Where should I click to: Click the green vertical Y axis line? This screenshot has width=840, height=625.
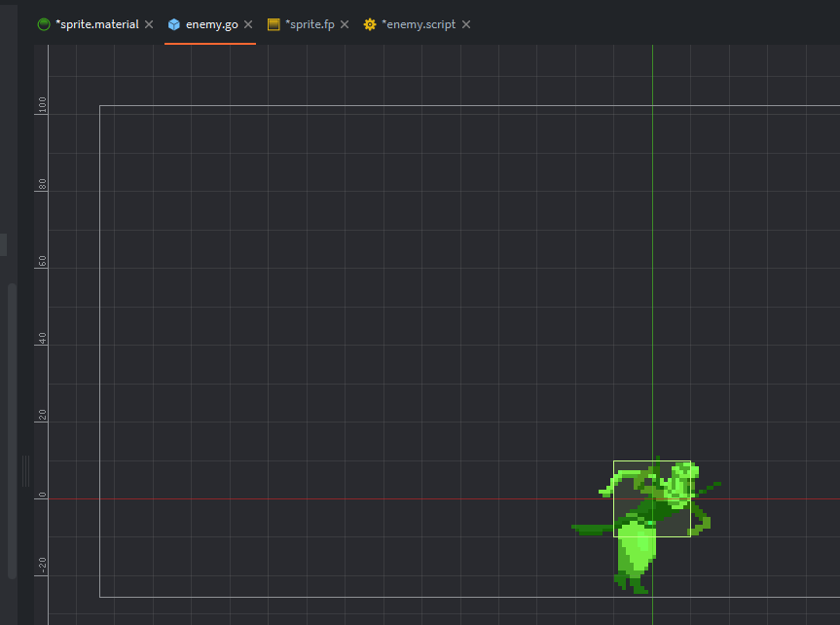[x=652, y=243]
